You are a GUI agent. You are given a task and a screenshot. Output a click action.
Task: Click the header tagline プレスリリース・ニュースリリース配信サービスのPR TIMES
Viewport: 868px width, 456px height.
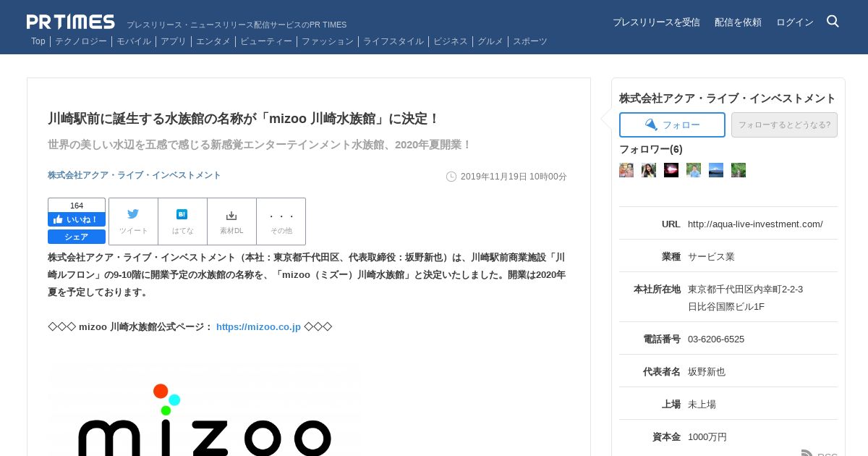(237, 25)
